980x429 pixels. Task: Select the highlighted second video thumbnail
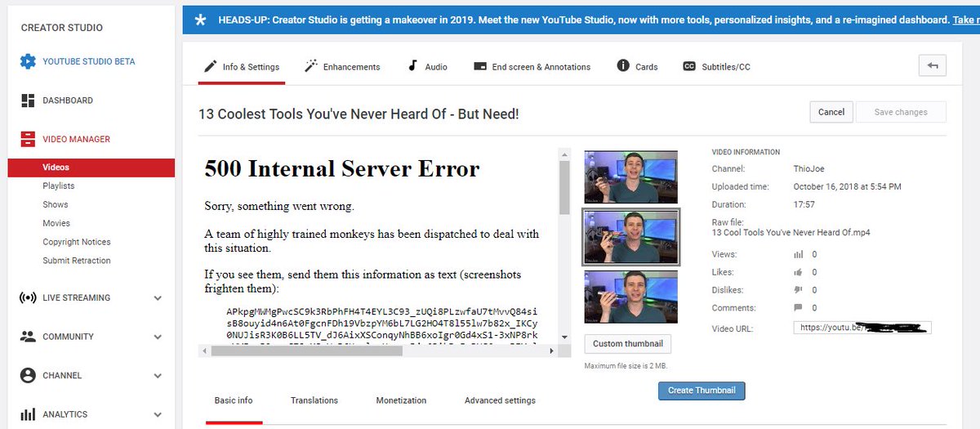click(630, 236)
